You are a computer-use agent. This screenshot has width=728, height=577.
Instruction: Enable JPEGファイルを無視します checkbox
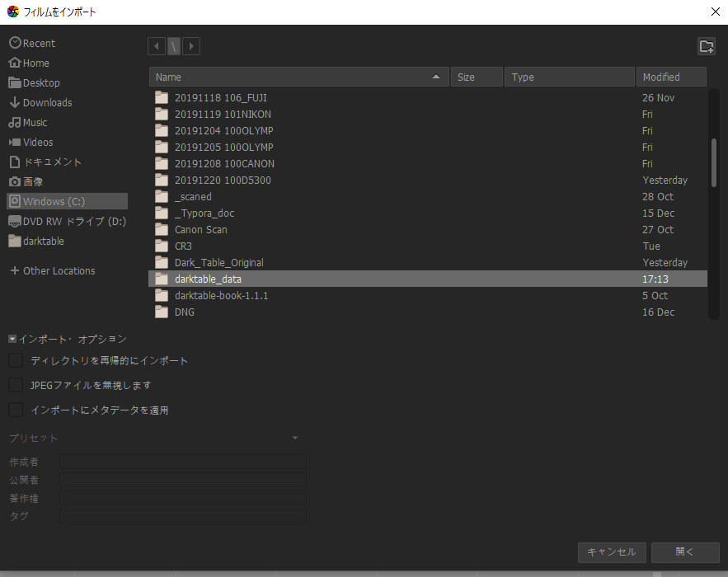click(x=16, y=385)
